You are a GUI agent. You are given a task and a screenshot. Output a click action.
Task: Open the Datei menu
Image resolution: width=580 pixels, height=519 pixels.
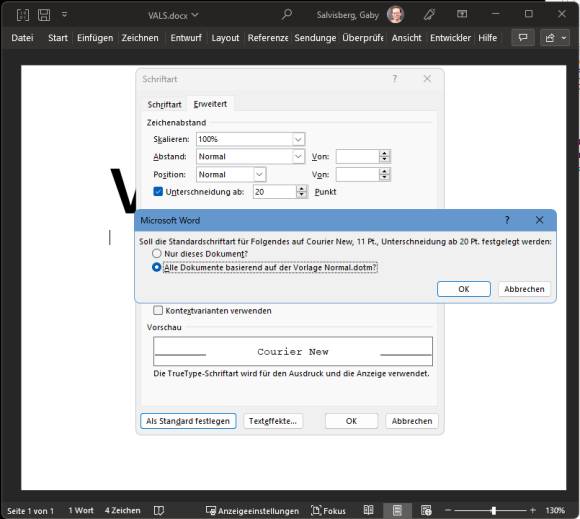pyautogui.click(x=22, y=38)
